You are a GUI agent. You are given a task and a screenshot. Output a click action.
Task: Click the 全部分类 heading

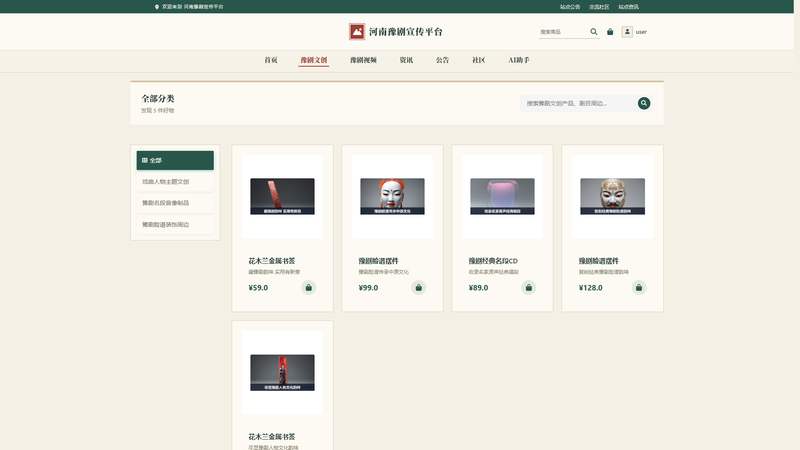[158, 98]
